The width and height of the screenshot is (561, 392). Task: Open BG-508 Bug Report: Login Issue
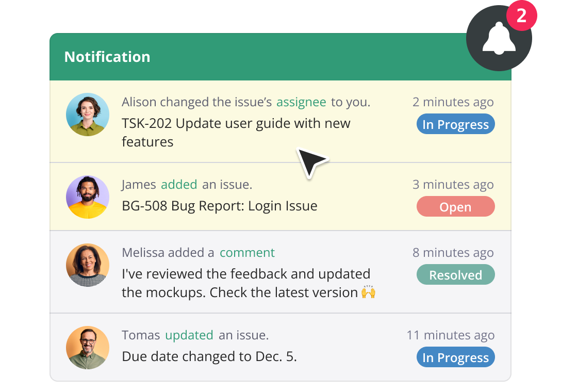coord(219,206)
